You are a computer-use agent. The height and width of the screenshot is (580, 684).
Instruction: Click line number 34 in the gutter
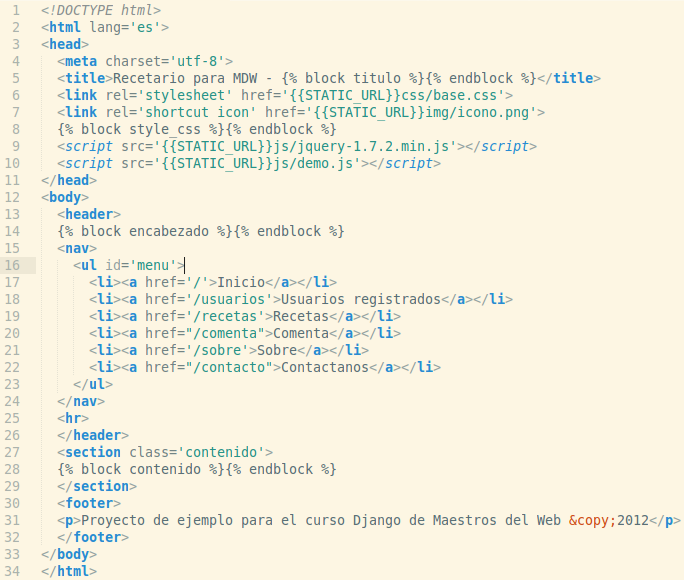(12, 571)
